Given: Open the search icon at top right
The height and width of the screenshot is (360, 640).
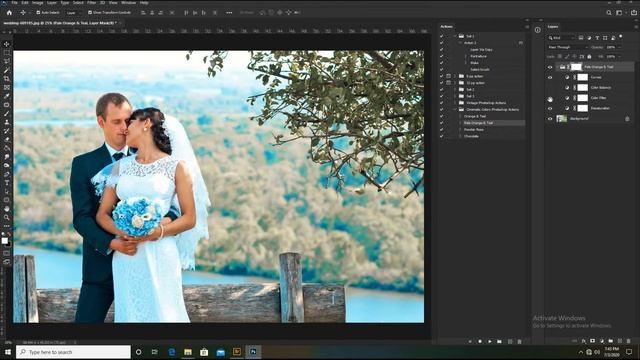Looking at the screenshot, I should pyautogui.click(x=609, y=13).
